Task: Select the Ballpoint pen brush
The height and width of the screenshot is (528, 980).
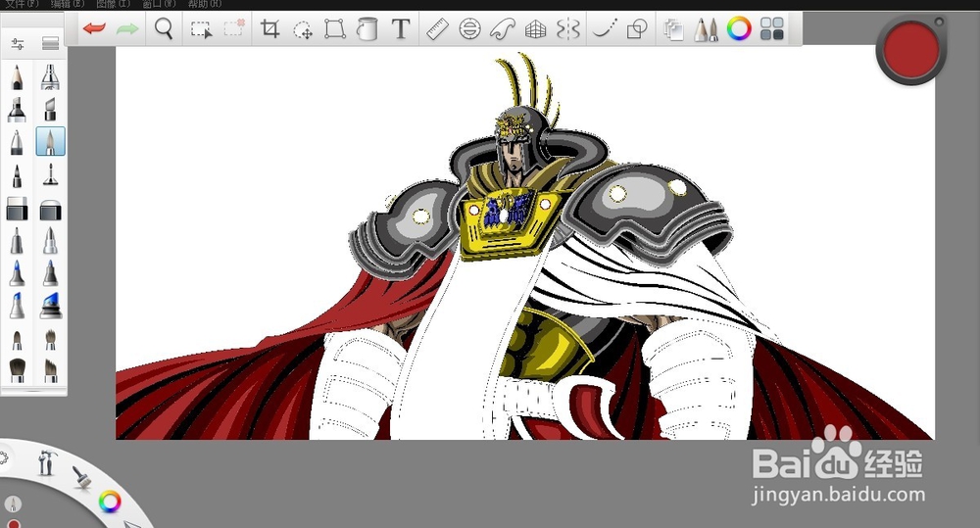Action: tap(17, 142)
